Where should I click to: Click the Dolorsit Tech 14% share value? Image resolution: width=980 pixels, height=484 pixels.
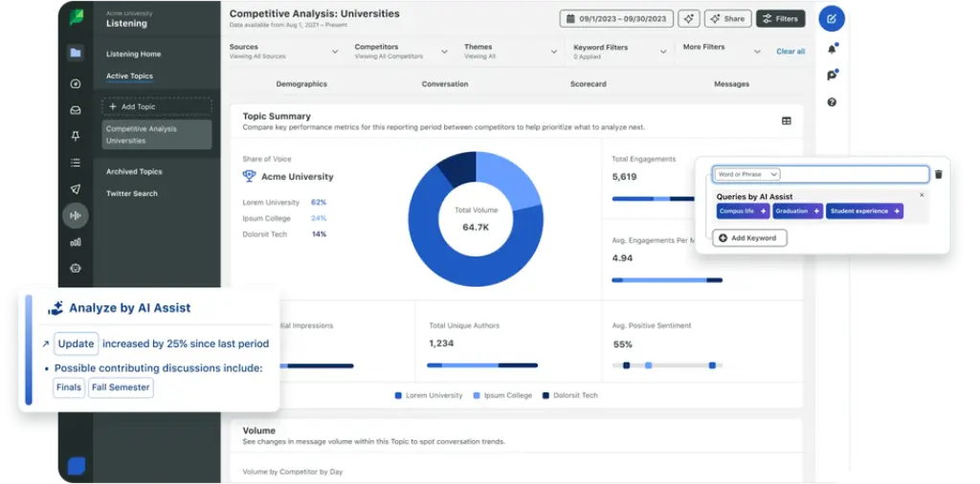[x=319, y=234]
